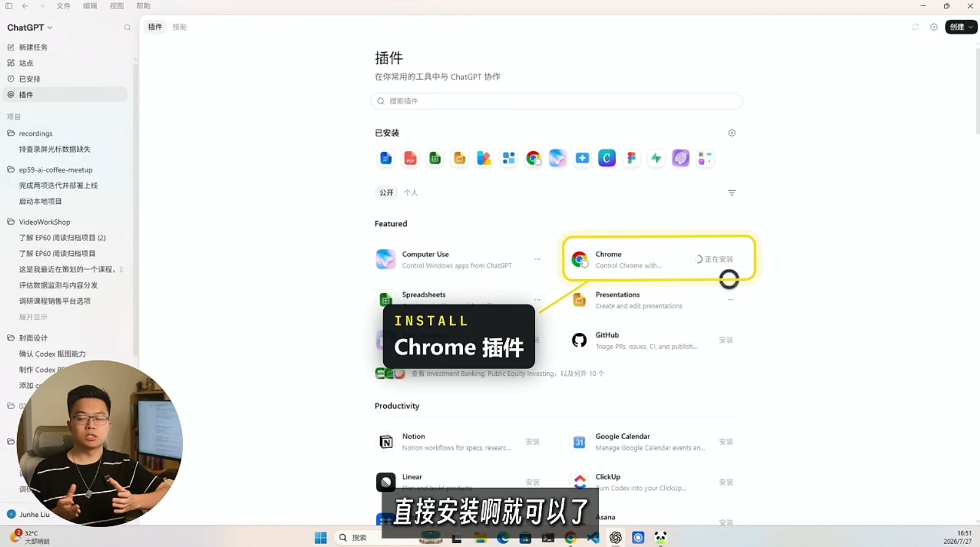Click the gear icon beside 已安装

731,133
